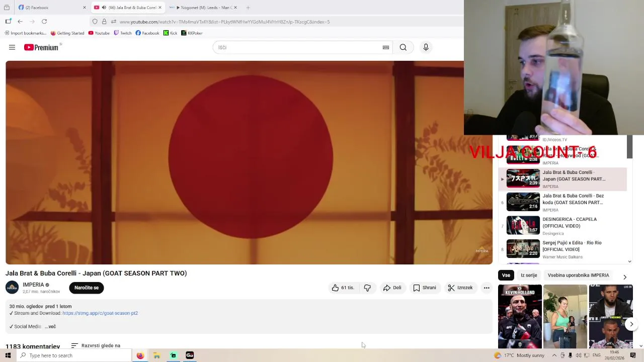Go back with browser back arrow

click(20, 22)
